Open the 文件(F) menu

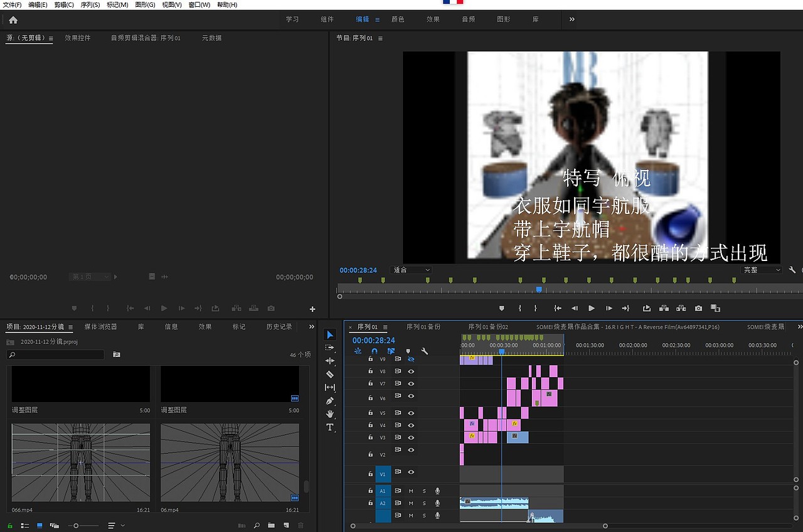point(12,4)
